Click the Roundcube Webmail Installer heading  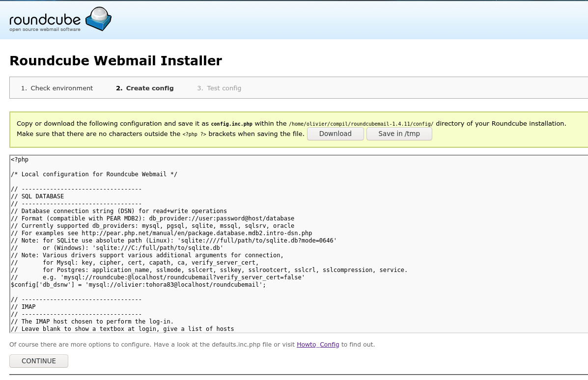click(115, 61)
